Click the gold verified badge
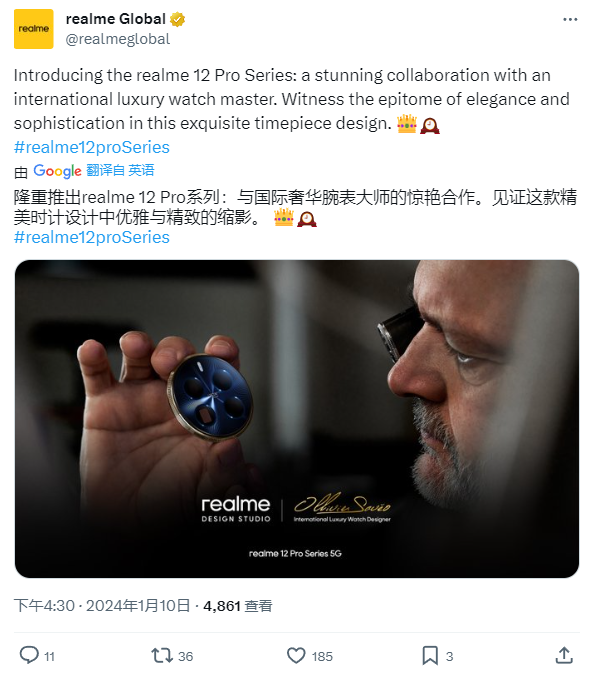Image resolution: width=594 pixels, height=676 pixels. pyautogui.click(x=177, y=20)
